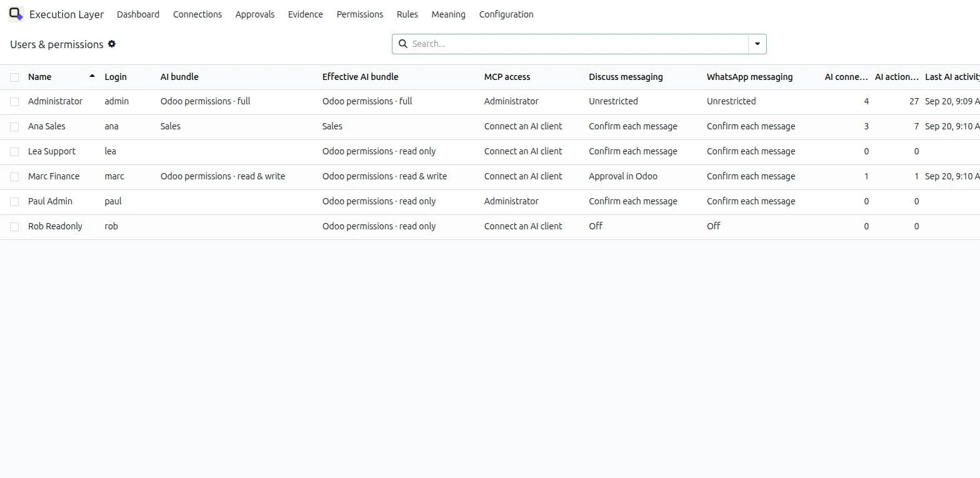The image size is (980, 478).
Task: Click Administrator's 'Unrestricted' WhatsApp messaging cell
Action: (x=731, y=101)
